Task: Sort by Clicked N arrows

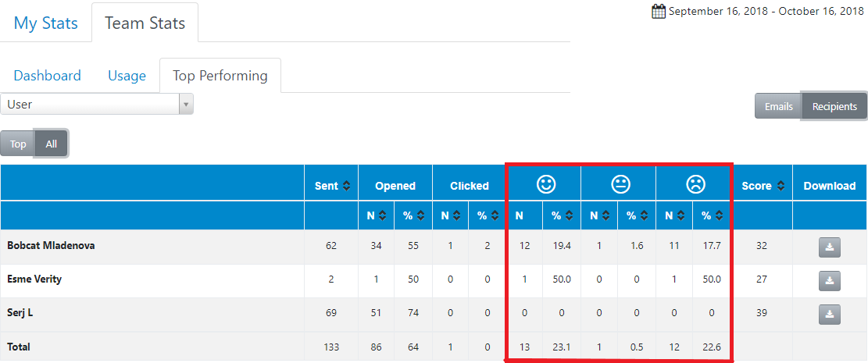Action: click(457, 215)
